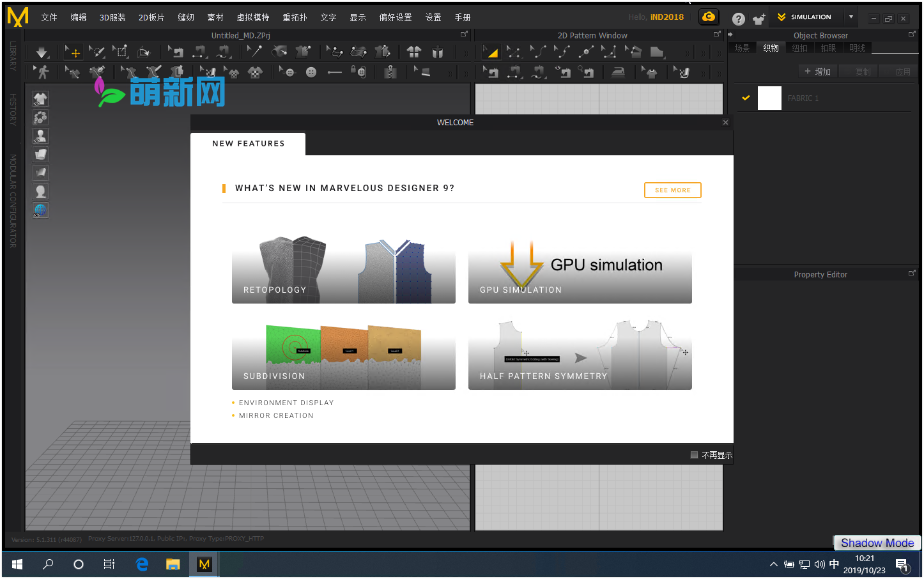Screen dimensions: 924x579
Task: Open the HALF PATTERN SYMMETRY thumbnail
Action: click(580, 355)
